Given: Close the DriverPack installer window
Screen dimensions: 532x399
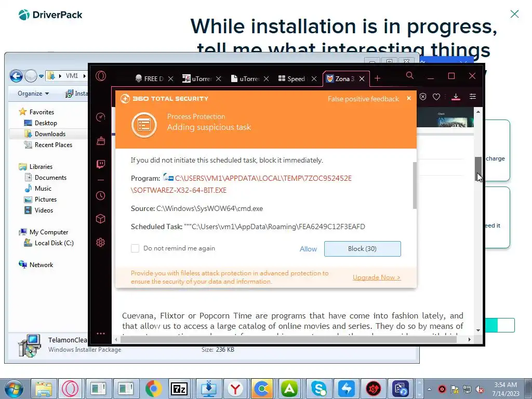Looking at the screenshot, I should (x=514, y=14).
